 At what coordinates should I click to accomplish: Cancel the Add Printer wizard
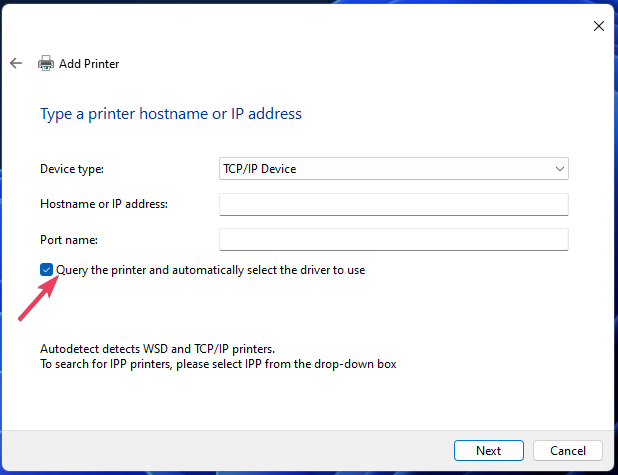pyautogui.click(x=568, y=451)
